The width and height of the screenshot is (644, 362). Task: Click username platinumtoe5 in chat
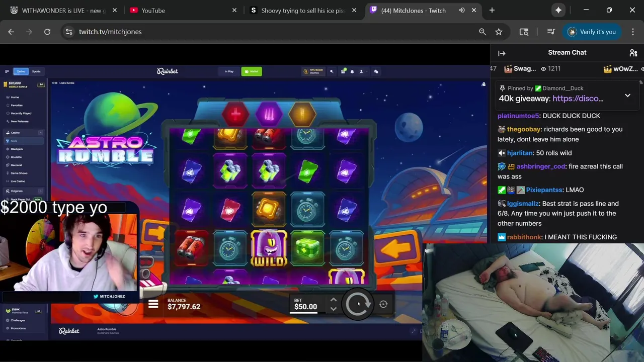[518, 116]
